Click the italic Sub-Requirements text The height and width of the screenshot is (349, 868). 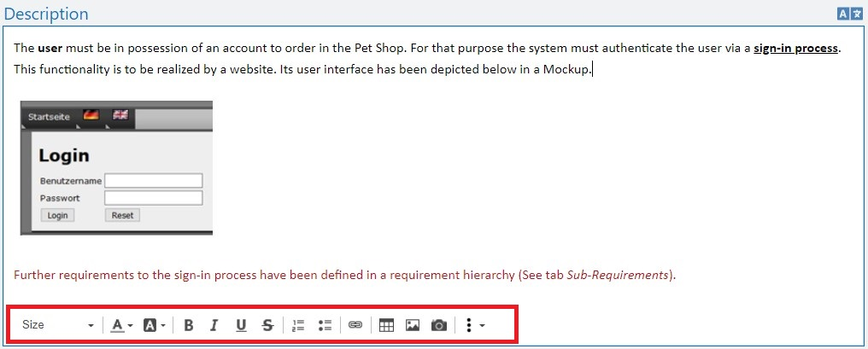tap(633, 276)
